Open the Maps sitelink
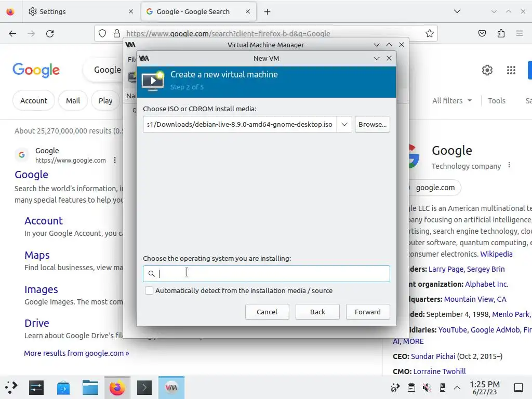 point(37,255)
